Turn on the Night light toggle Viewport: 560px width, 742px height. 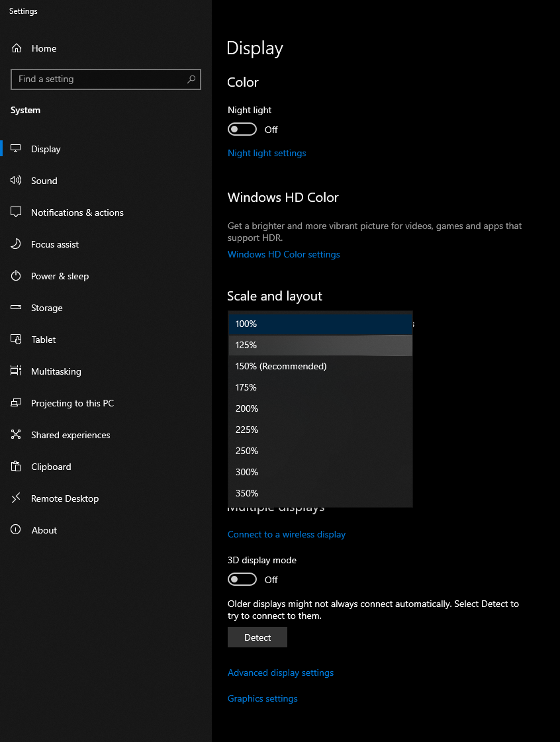tap(242, 129)
